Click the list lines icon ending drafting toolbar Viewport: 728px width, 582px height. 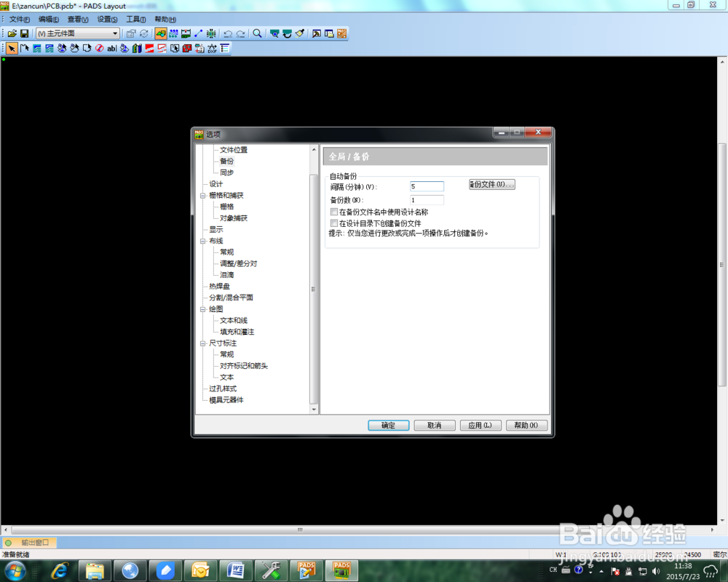click(x=225, y=48)
